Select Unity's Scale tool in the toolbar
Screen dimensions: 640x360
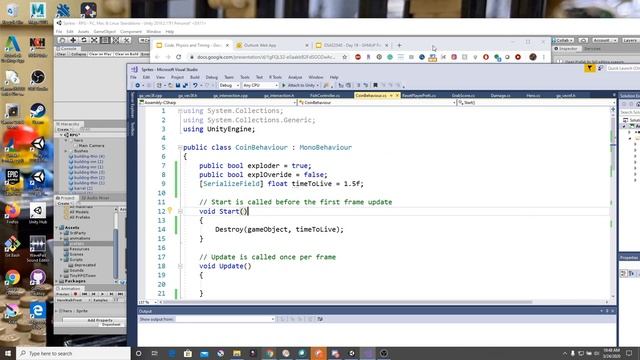(x=94, y=40)
